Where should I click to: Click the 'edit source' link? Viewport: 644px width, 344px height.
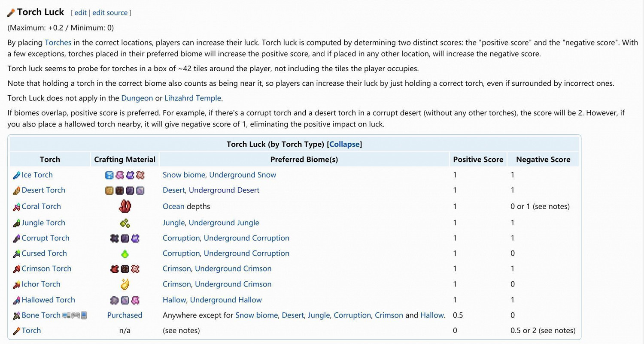pos(110,13)
